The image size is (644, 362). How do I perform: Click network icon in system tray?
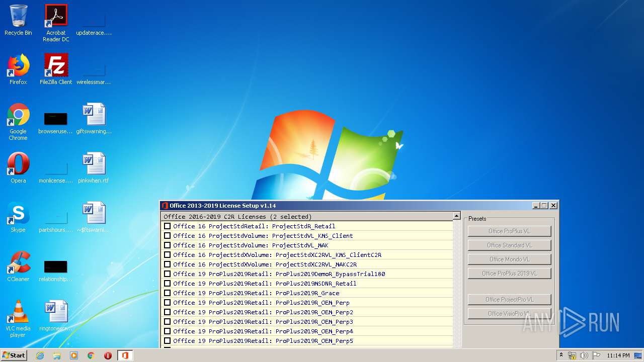(x=572, y=355)
